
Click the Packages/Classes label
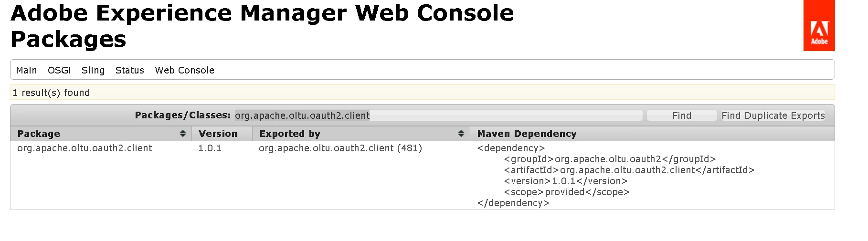(x=183, y=115)
